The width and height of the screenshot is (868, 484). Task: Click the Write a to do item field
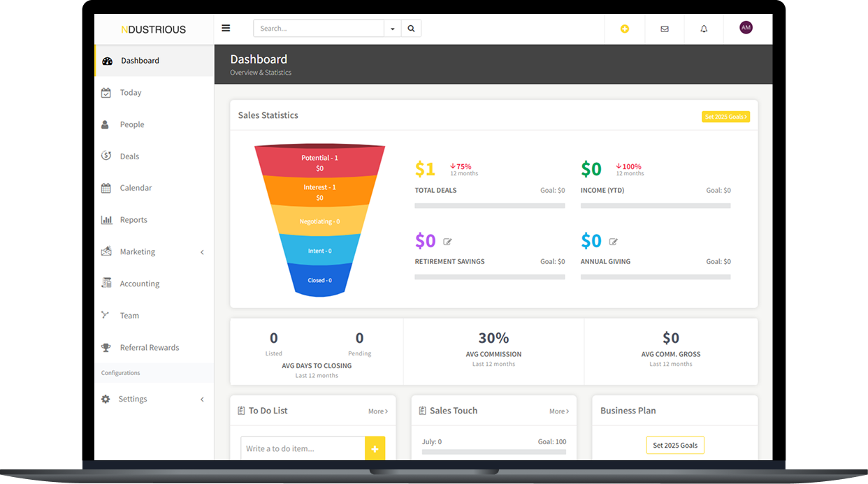(303, 448)
